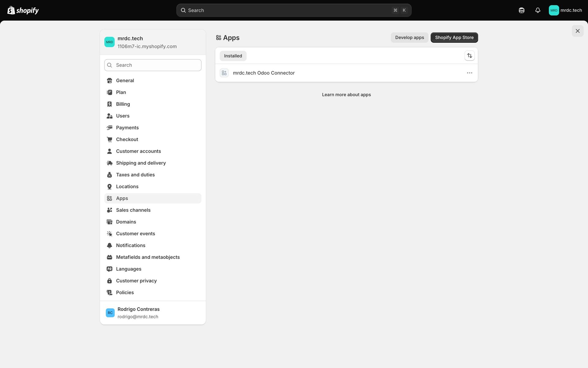Viewport: 588px width, 368px height.
Task: Sort the installed apps list
Action: coord(469,56)
